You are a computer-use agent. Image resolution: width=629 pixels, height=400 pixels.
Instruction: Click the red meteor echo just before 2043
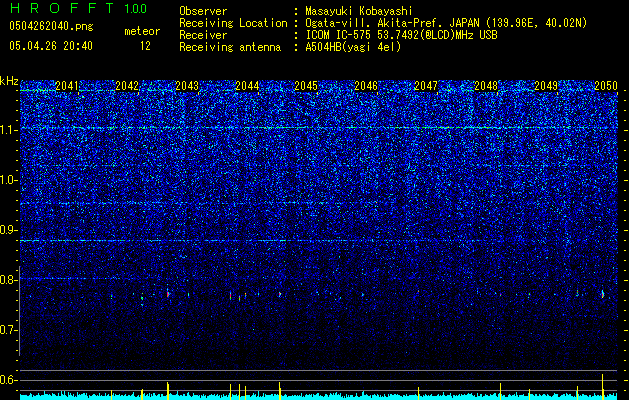tap(168, 293)
